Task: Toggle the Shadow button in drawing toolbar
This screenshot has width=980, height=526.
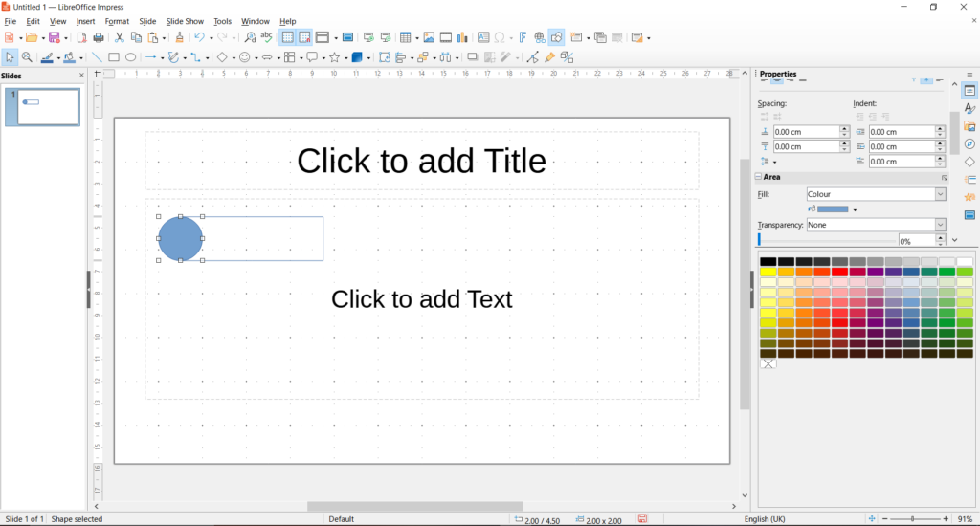Action: point(472,57)
